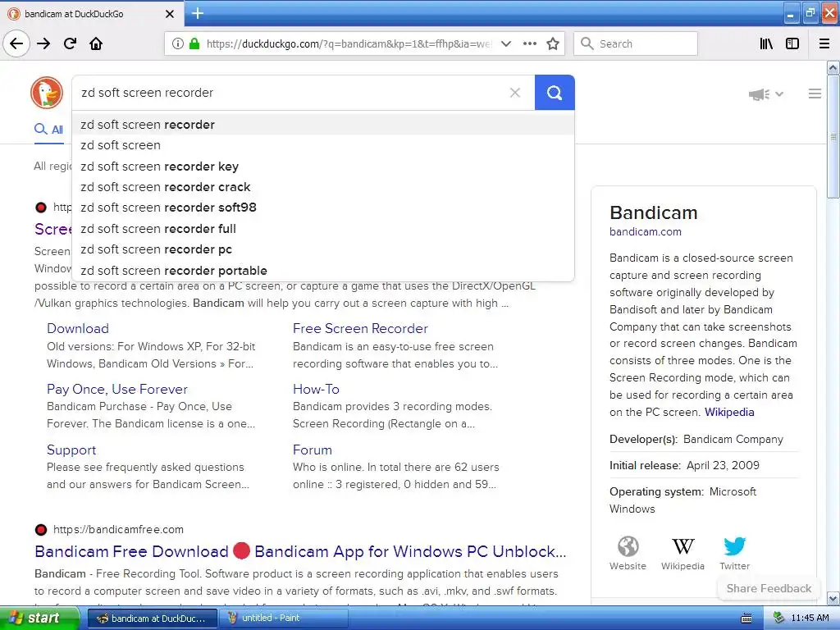Choose suggestion 'zd soft screen recorder pc'
Viewport: 840px width, 630px height.
click(x=323, y=249)
